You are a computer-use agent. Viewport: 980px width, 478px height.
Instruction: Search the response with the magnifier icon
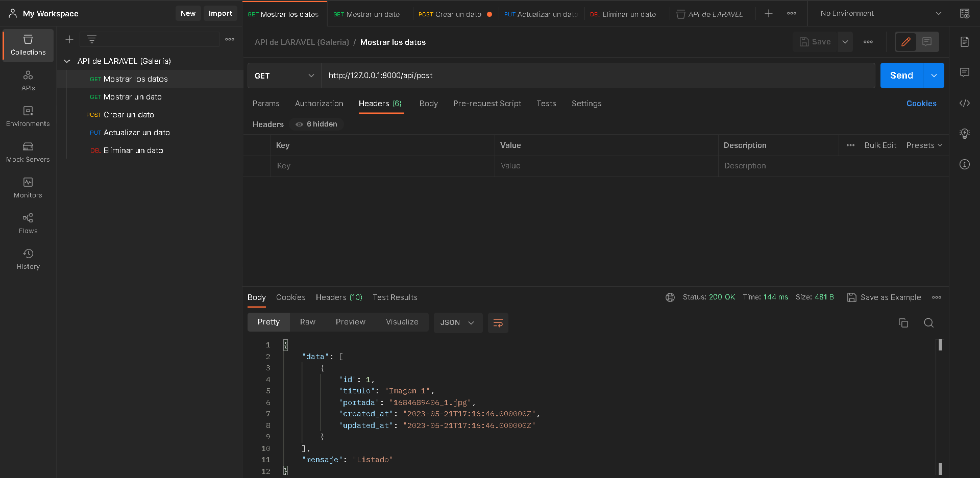click(929, 323)
